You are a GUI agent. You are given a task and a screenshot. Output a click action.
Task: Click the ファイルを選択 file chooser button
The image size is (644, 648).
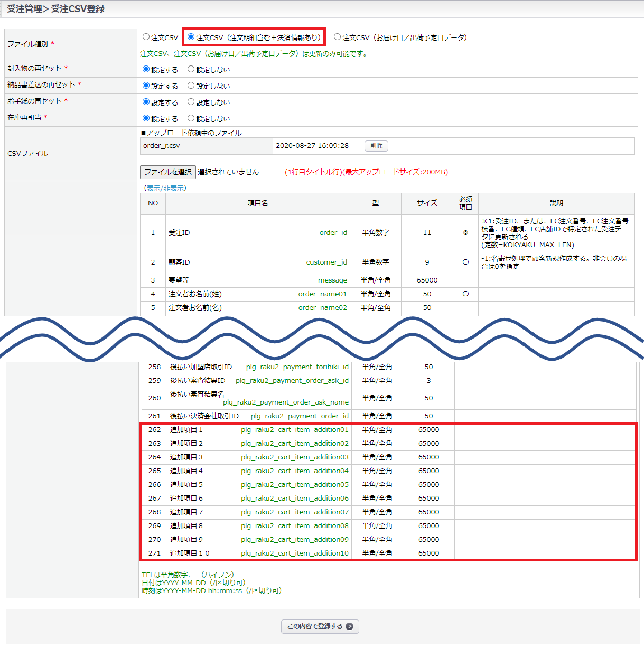[167, 172]
